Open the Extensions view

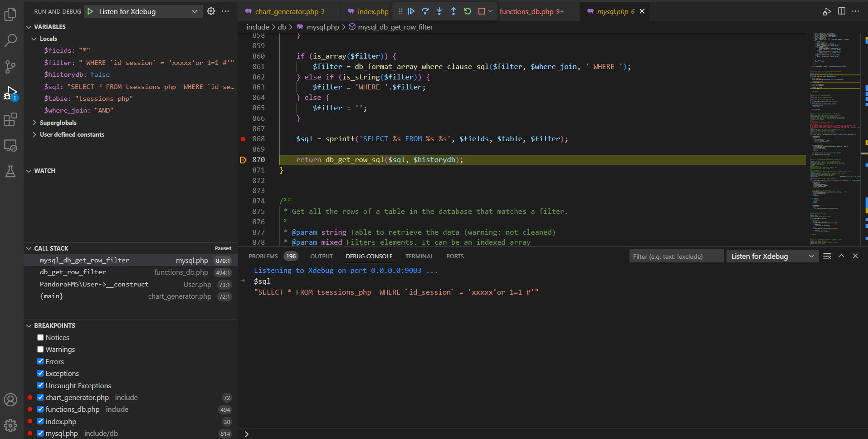pos(10,119)
